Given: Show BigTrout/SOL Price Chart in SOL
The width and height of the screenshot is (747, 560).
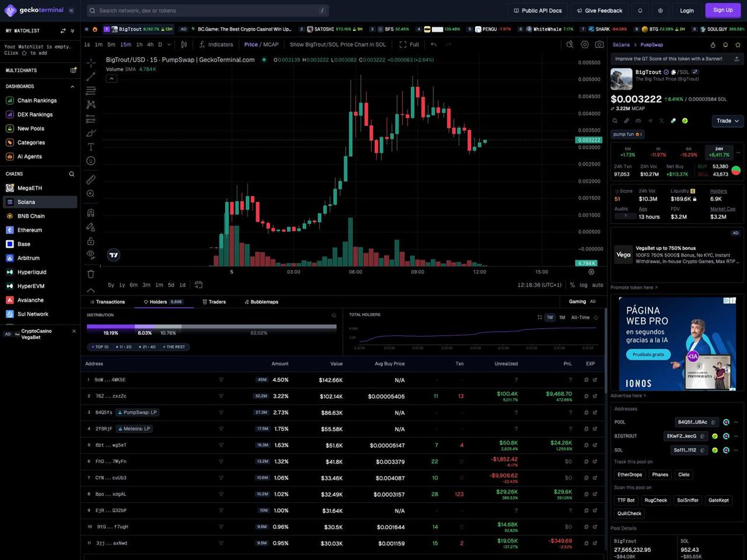Looking at the screenshot, I should 337,44.
